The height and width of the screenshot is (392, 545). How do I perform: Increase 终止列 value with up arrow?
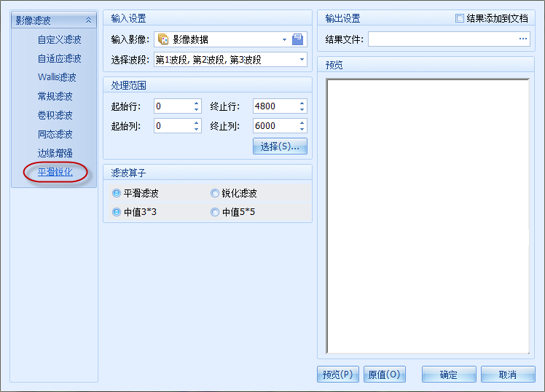pyautogui.click(x=302, y=122)
